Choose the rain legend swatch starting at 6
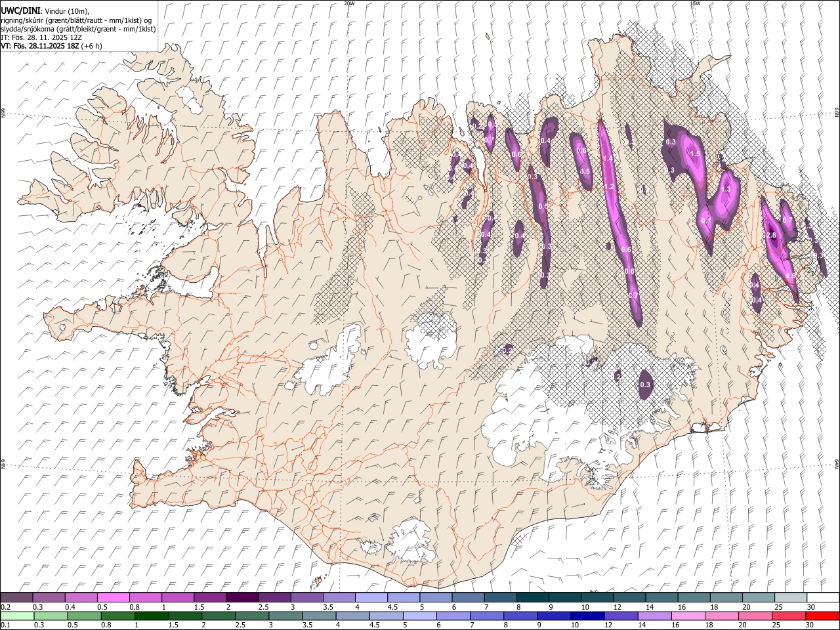The image size is (840, 630). 453,616
